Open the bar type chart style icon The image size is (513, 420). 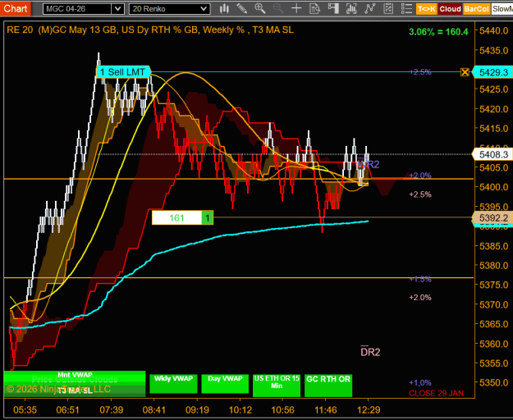click(x=224, y=8)
